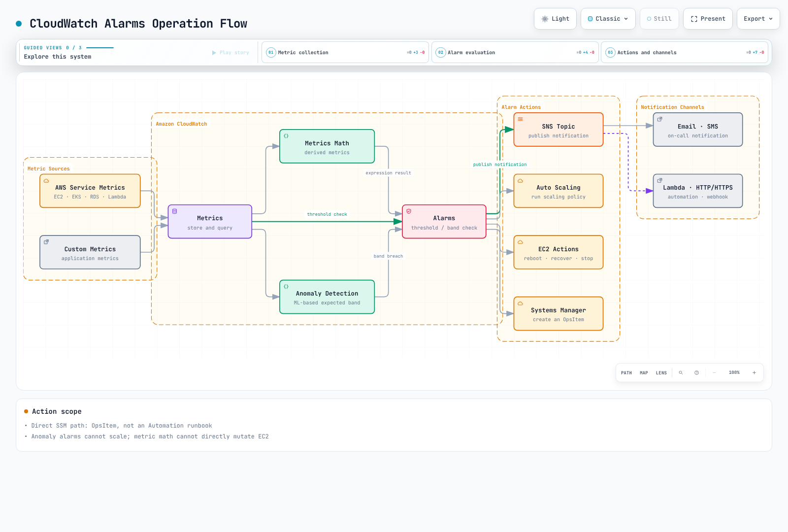This screenshot has height=532, width=788.
Task: Select the Alarms node
Action: point(444,222)
